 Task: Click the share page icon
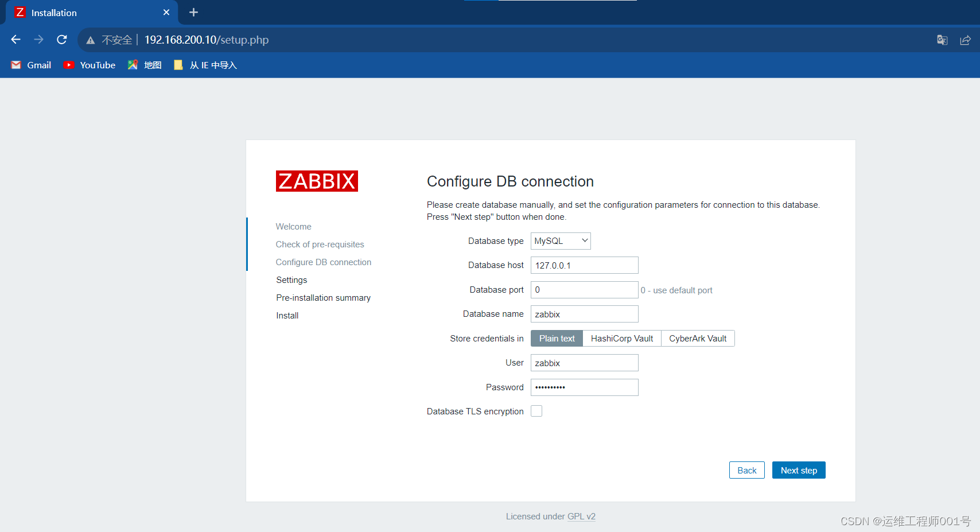[966, 40]
